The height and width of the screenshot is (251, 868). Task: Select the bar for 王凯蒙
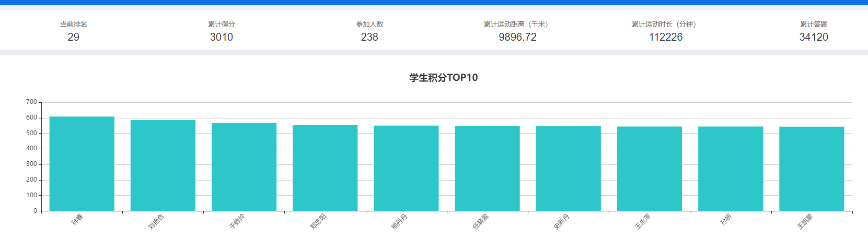[x=812, y=169]
